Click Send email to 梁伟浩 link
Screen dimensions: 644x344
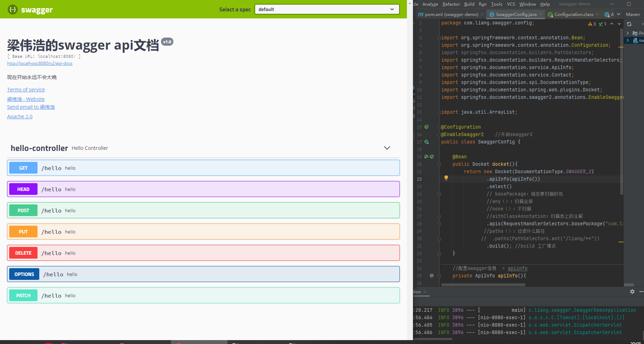coord(31,107)
